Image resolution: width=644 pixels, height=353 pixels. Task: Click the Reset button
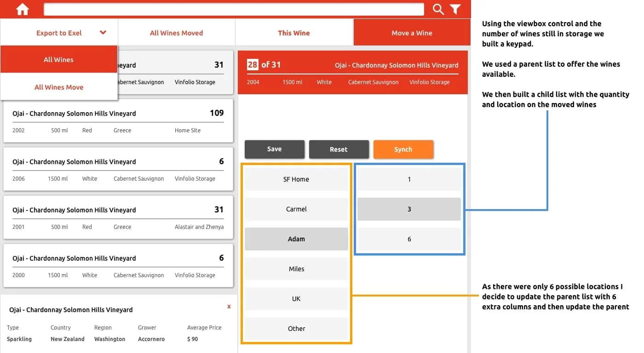[x=339, y=149]
